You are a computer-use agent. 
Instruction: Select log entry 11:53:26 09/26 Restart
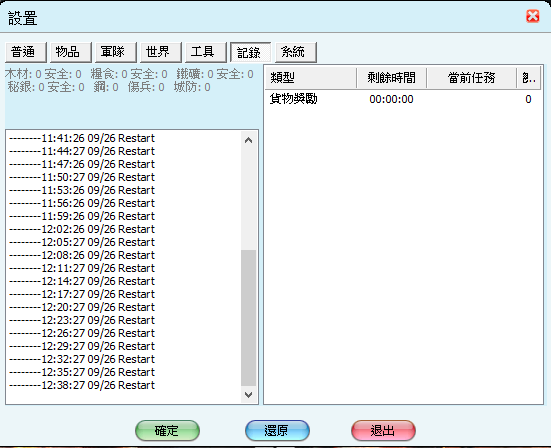pos(82,190)
